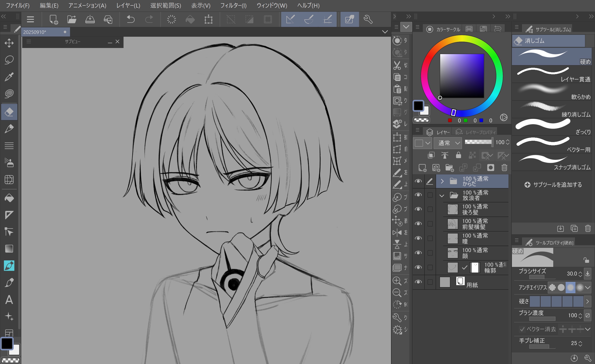The image size is (595, 364).
Task: Hide the 後ろ髪 layer
Action: click(418, 209)
